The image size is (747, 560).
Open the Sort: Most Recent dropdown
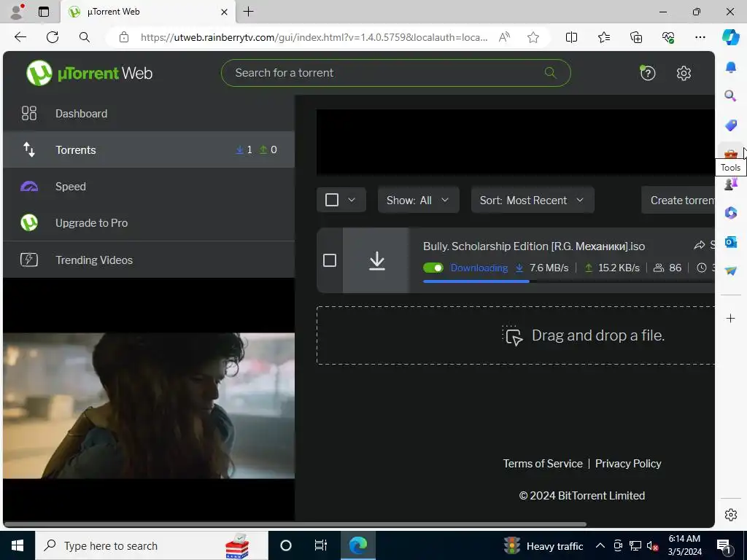(532, 200)
